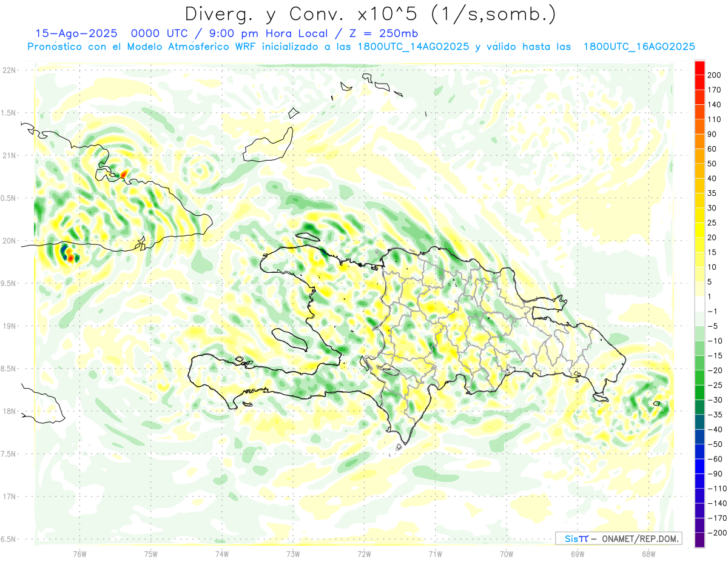This screenshot has height=562, width=728.
Task: Click the "-1" color bar value
Action: (712, 312)
